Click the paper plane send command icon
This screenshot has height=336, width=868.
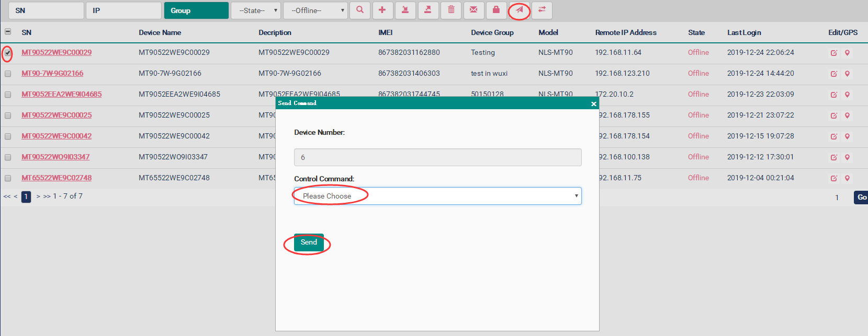pos(520,10)
